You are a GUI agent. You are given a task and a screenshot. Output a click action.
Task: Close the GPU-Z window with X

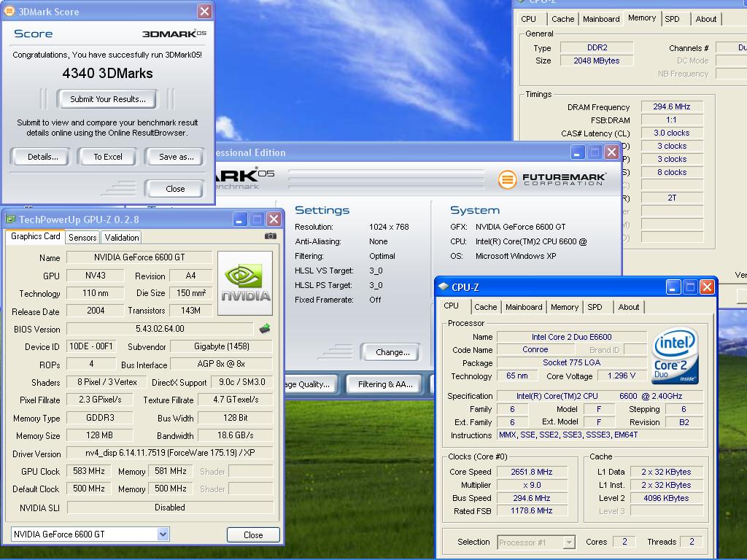click(x=274, y=219)
